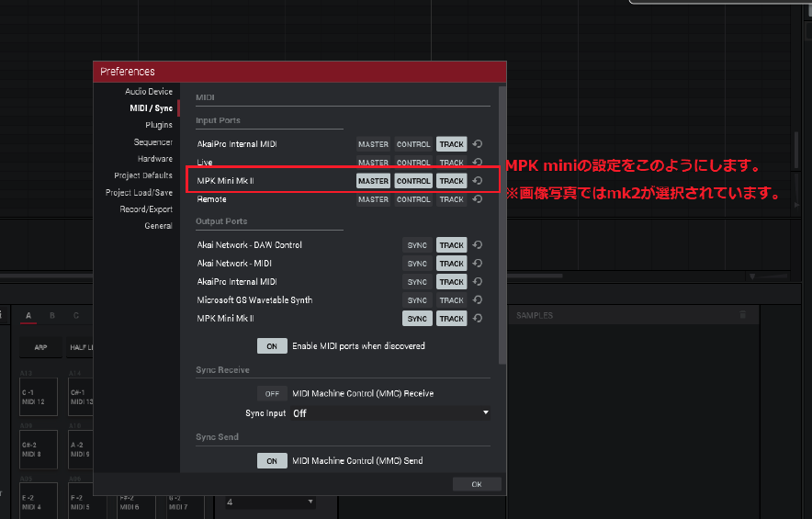Enable MIDI Machine Control (MMC) Receive
Viewport: 812px width, 519px height.
(x=272, y=394)
